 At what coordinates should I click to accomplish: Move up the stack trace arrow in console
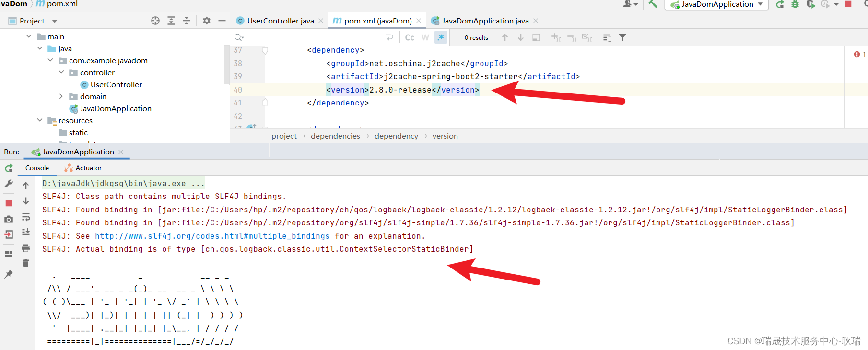coord(26,186)
